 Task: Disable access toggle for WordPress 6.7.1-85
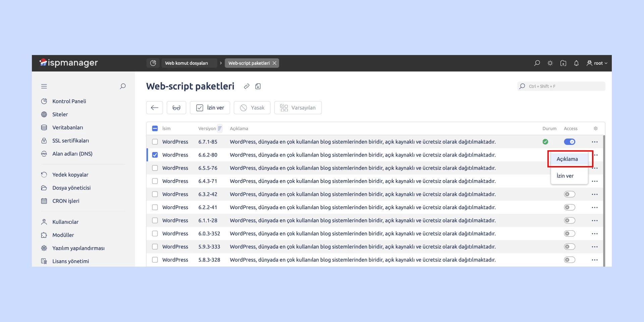point(570,142)
